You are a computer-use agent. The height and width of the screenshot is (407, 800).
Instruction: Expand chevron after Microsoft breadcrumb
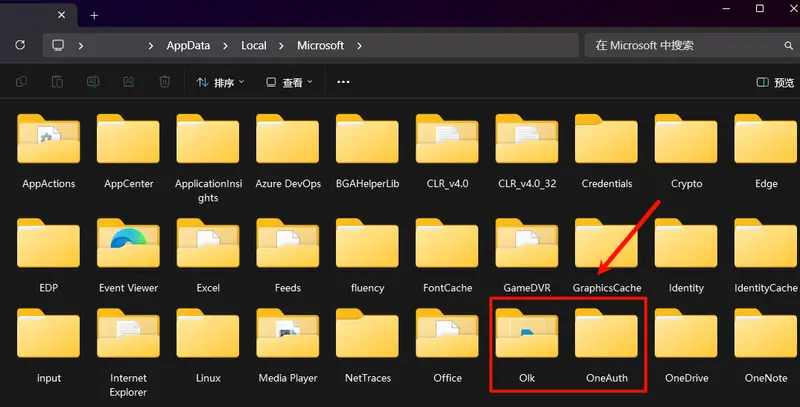359,45
